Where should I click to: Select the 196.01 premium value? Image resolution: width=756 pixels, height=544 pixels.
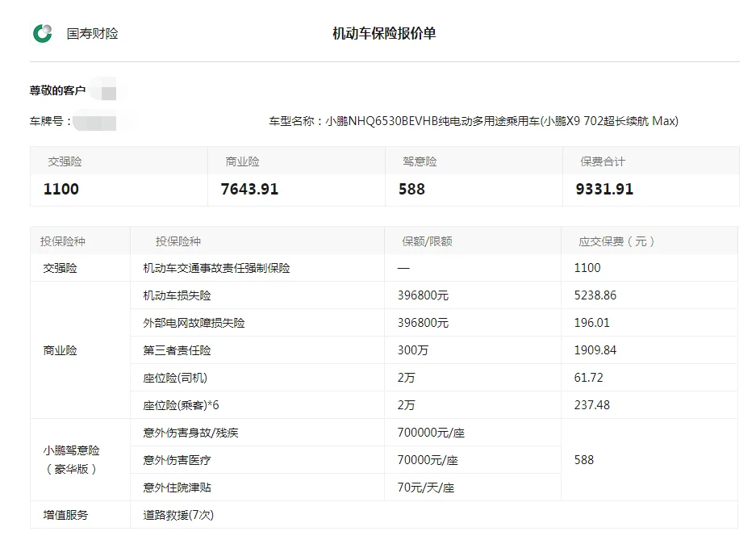click(x=591, y=323)
